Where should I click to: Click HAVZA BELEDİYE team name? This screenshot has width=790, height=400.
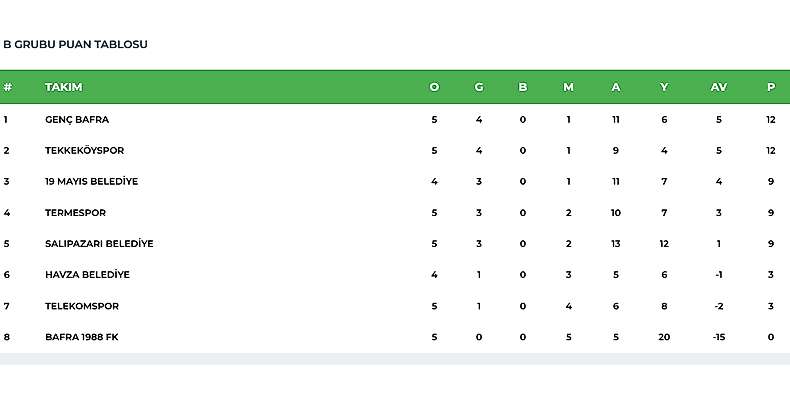(x=87, y=275)
